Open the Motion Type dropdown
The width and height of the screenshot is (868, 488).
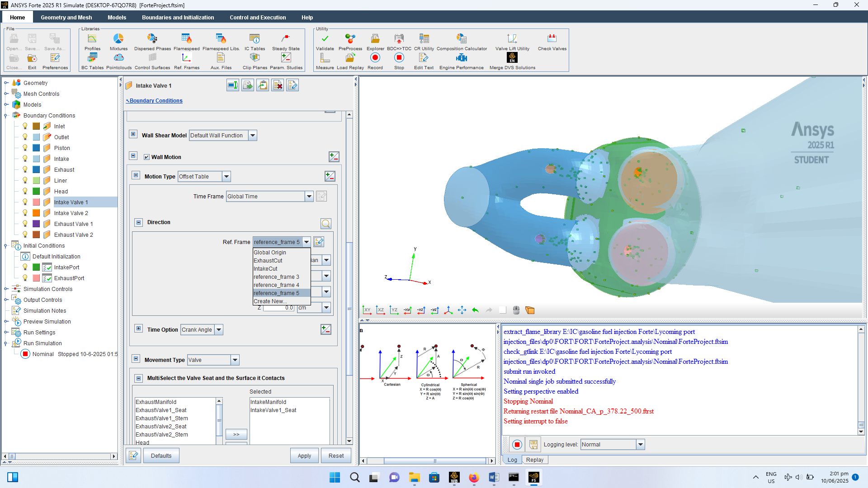pos(226,177)
